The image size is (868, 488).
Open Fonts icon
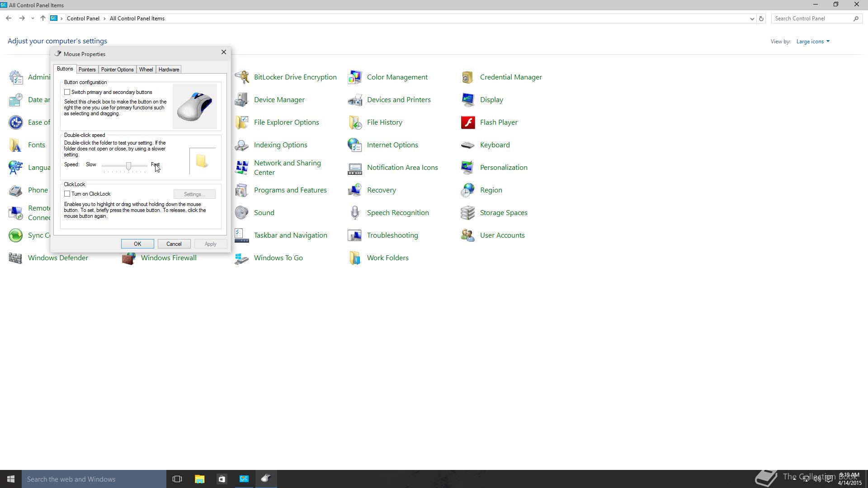pos(16,145)
